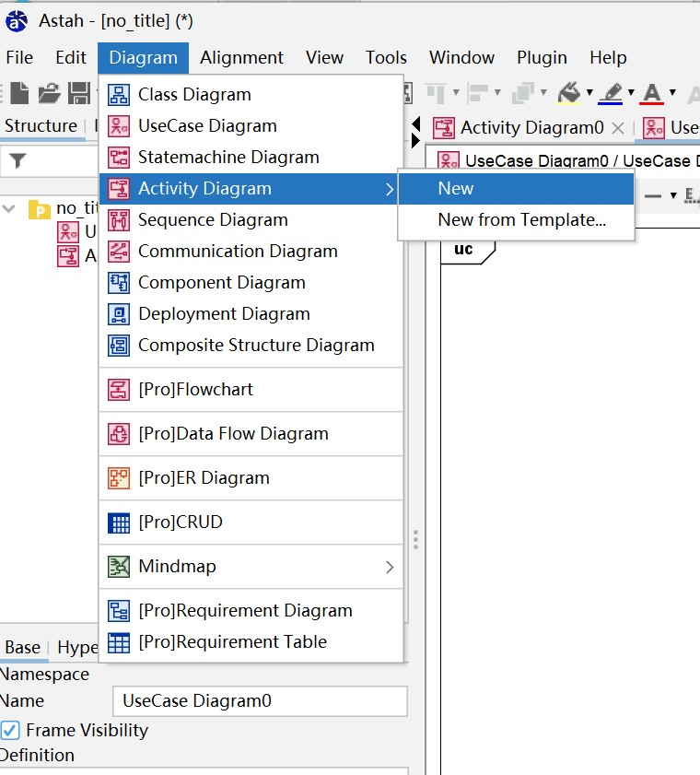Collapse the no_title project tree node
The width and height of the screenshot is (700, 775).
(x=9, y=208)
